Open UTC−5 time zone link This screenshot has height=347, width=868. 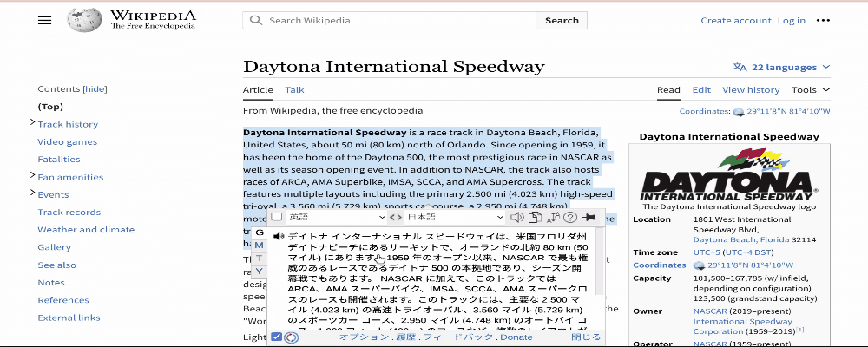click(x=705, y=252)
